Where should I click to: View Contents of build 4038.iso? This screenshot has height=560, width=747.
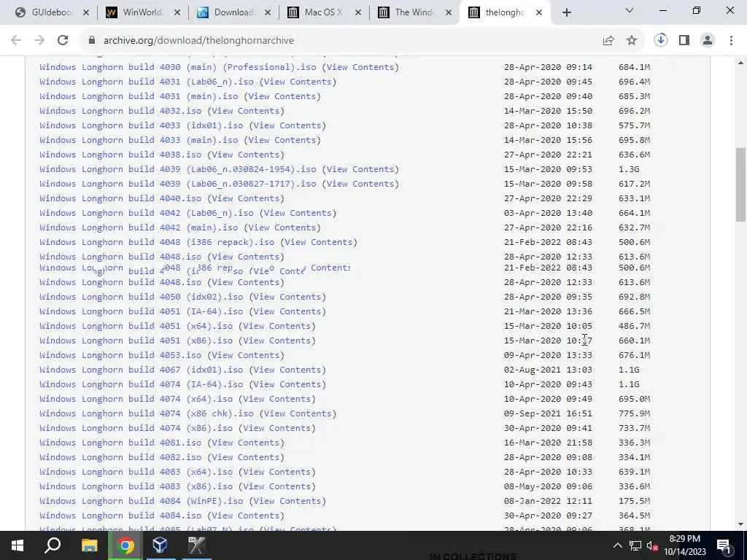(245, 155)
